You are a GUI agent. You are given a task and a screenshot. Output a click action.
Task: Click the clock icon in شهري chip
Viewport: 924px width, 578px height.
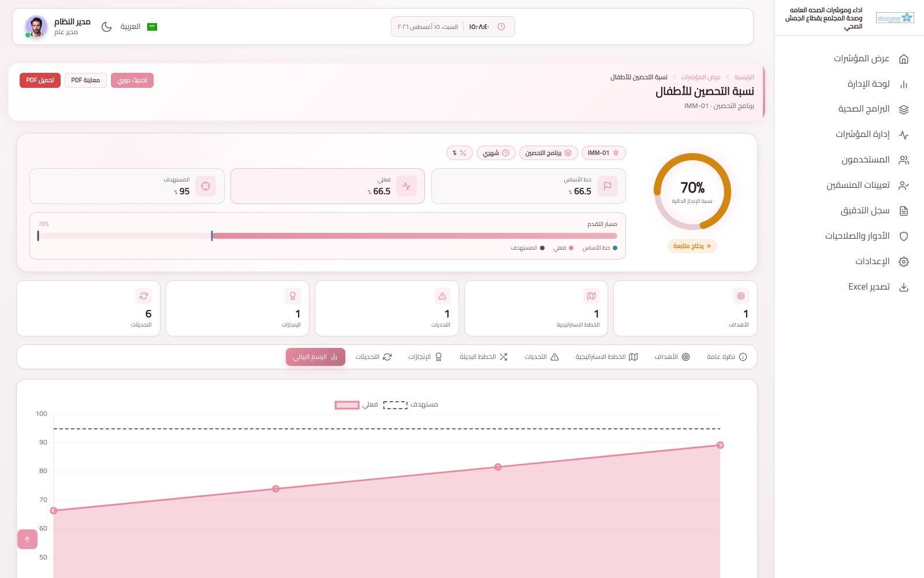(506, 153)
